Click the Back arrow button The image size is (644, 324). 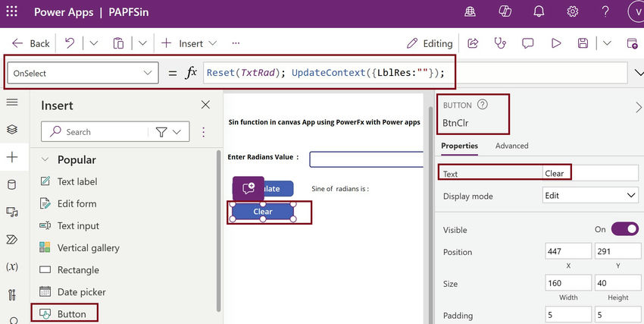30,43
